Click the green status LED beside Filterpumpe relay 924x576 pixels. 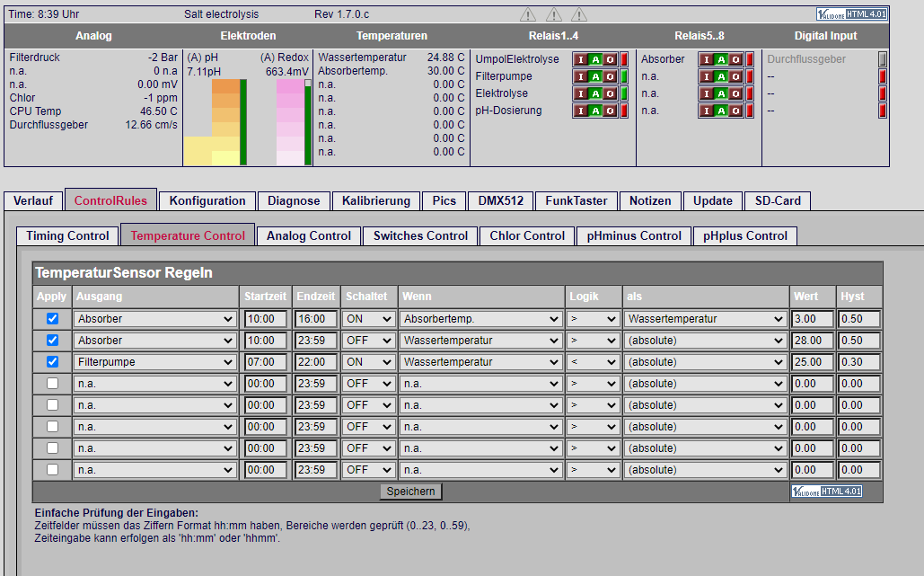pyautogui.click(x=624, y=76)
